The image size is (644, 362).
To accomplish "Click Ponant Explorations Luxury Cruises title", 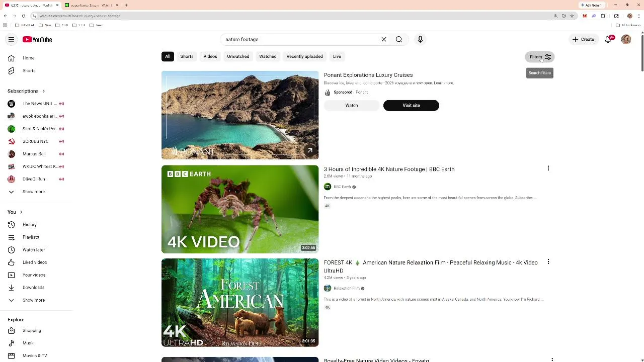I will (368, 75).
